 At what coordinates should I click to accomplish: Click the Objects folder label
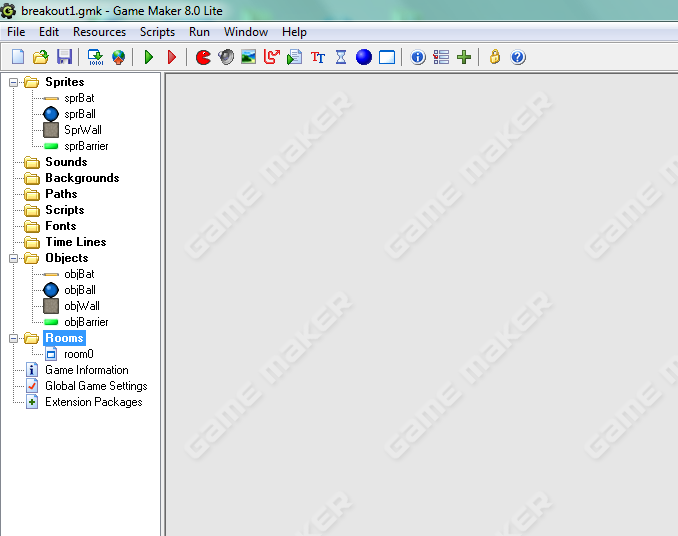click(x=67, y=258)
